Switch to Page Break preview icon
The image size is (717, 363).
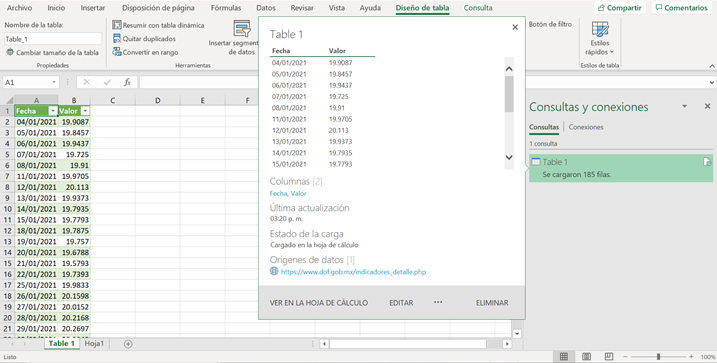point(609,357)
